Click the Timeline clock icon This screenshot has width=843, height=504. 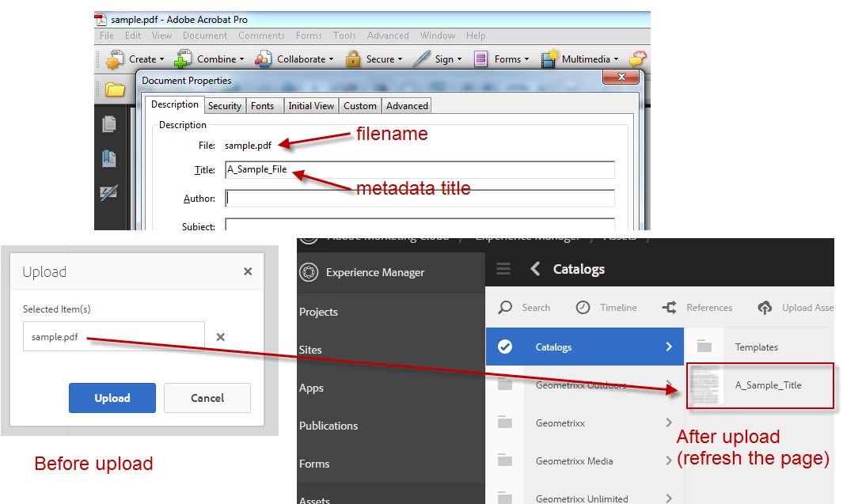pos(583,307)
